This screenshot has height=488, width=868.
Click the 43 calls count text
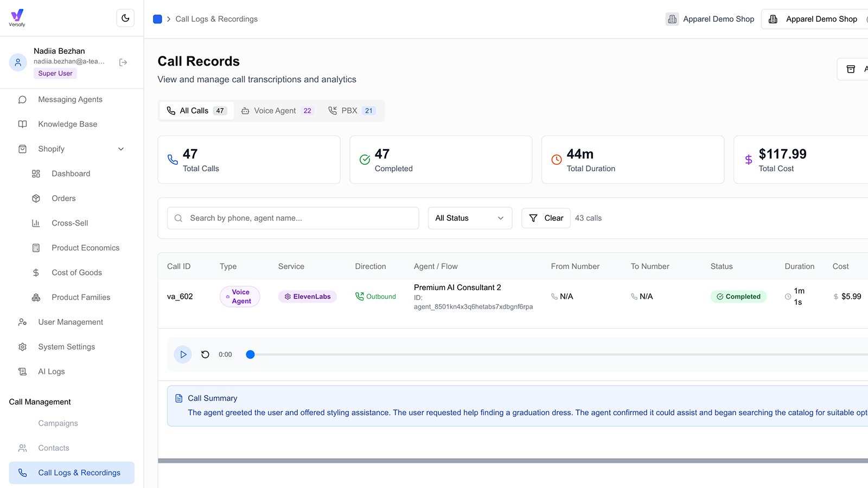point(589,218)
